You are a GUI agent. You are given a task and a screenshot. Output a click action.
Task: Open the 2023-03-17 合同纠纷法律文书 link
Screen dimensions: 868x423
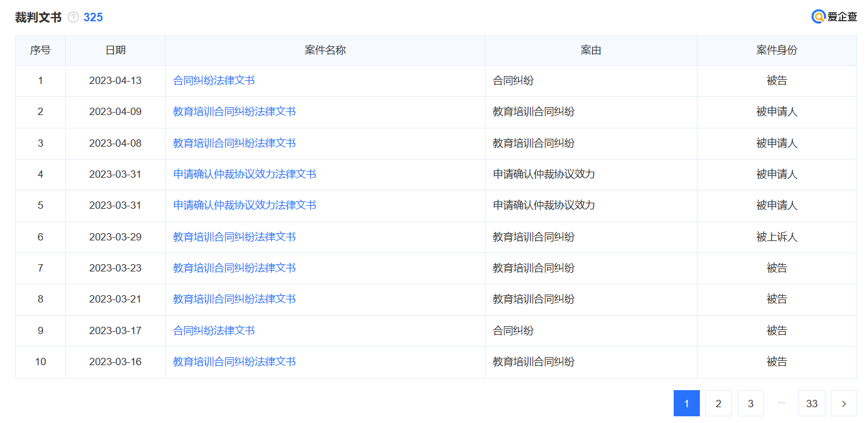[x=214, y=330]
